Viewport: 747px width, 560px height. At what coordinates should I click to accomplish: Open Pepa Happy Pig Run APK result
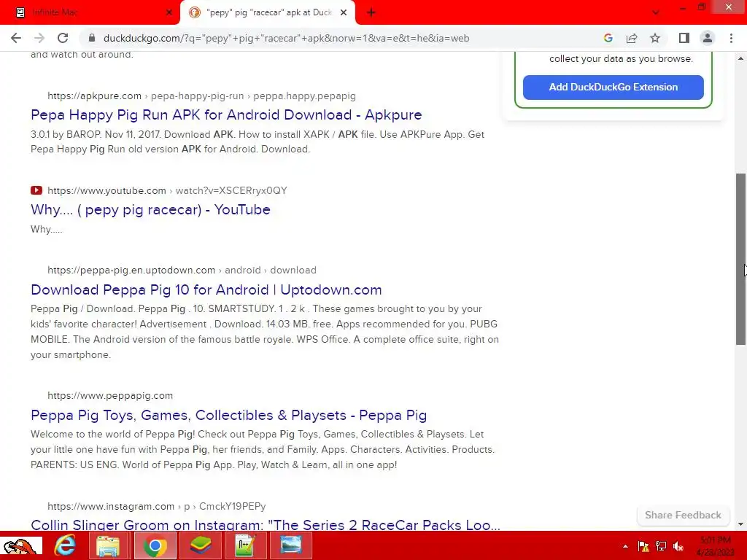coord(226,114)
